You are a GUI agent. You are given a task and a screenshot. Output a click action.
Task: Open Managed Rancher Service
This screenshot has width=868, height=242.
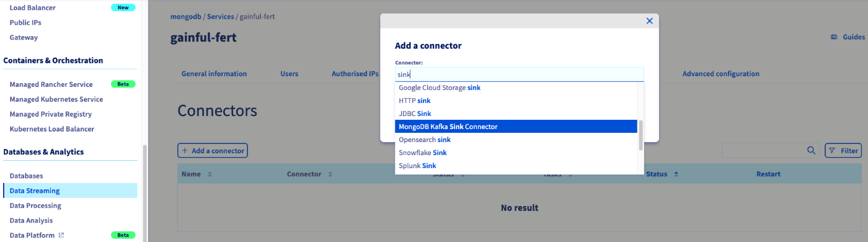[x=51, y=84]
